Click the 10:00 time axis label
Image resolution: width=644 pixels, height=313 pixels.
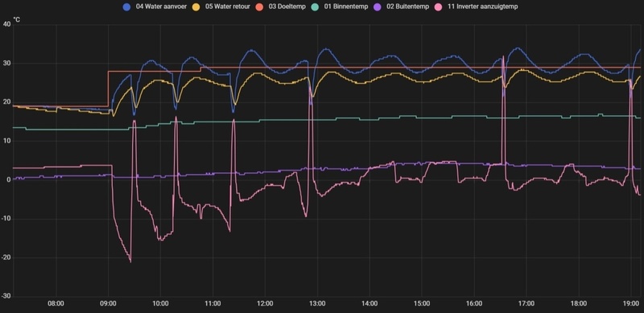[160, 304]
